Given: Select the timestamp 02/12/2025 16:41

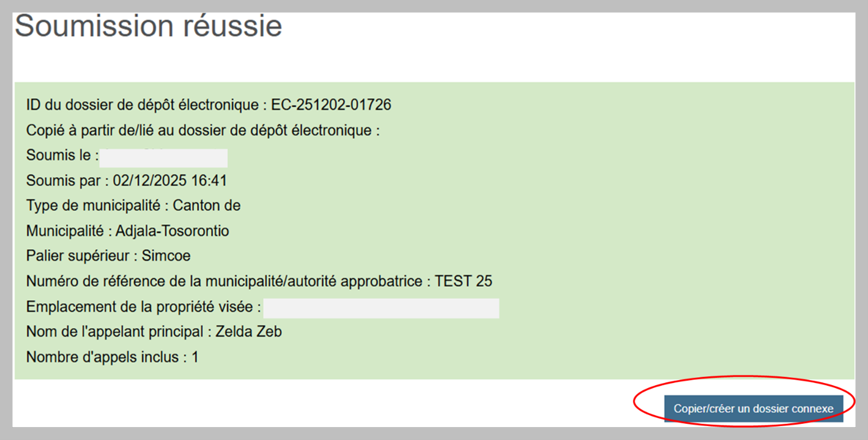Looking at the screenshot, I should tap(170, 181).
